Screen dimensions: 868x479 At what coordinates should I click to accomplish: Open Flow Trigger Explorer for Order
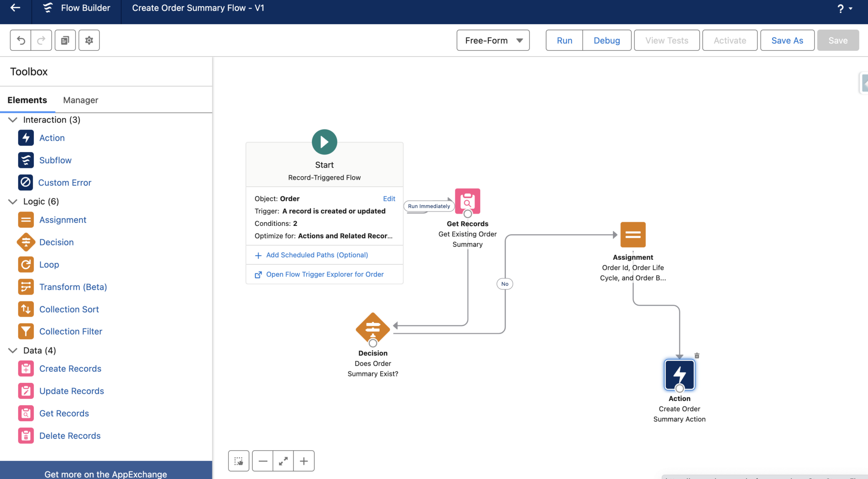(x=325, y=274)
